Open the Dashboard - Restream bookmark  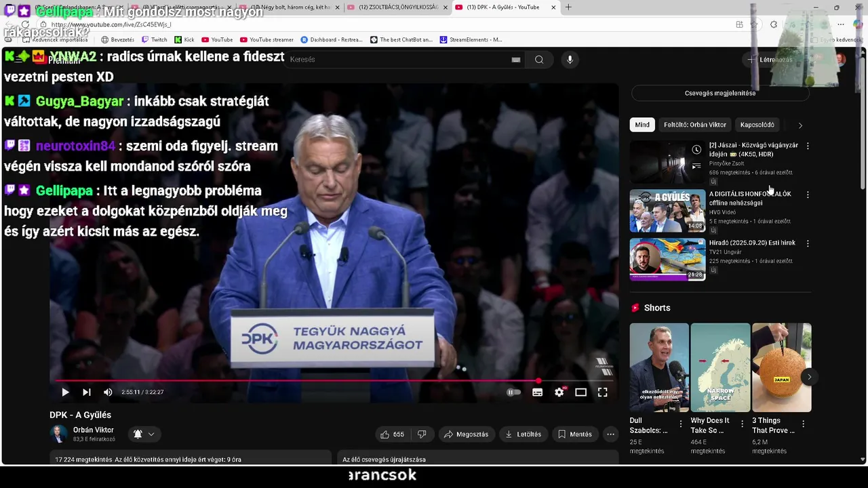pyautogui.click(x=332, y=40)
